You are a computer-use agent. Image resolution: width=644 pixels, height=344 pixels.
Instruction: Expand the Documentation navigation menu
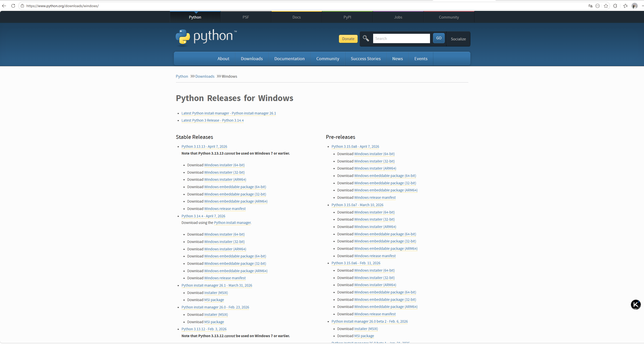pos(289,59)
